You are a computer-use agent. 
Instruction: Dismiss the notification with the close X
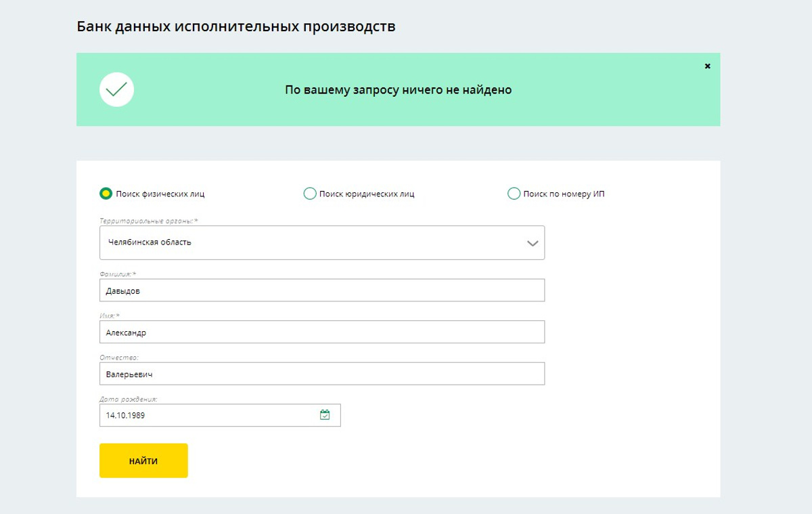click(707, 66)
